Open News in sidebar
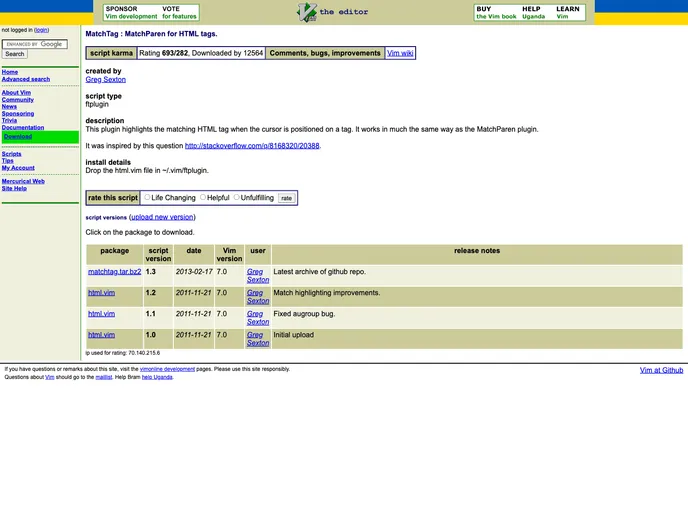 (x=9, y=107)
